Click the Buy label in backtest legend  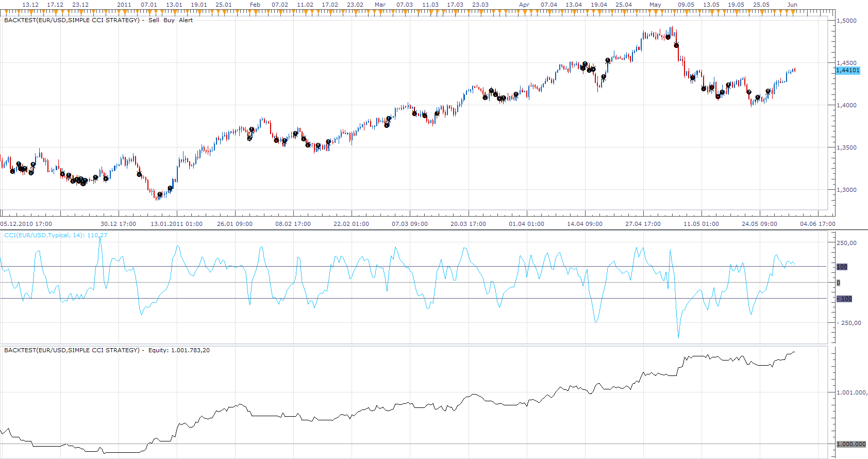point(169,20)
